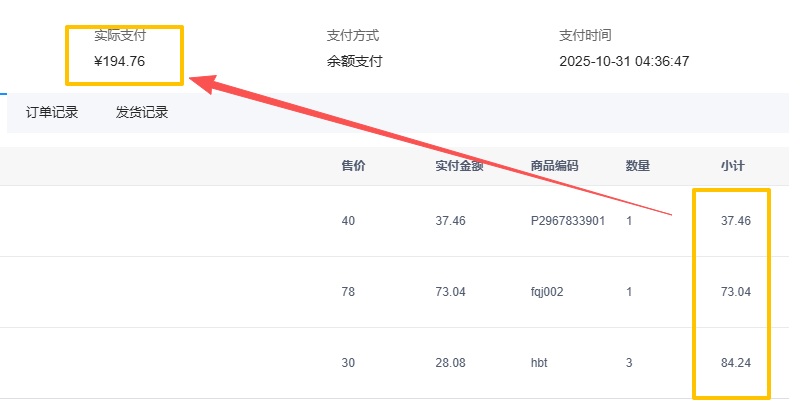
Task: Click the 售价 column header
Action: click(353, 166)
